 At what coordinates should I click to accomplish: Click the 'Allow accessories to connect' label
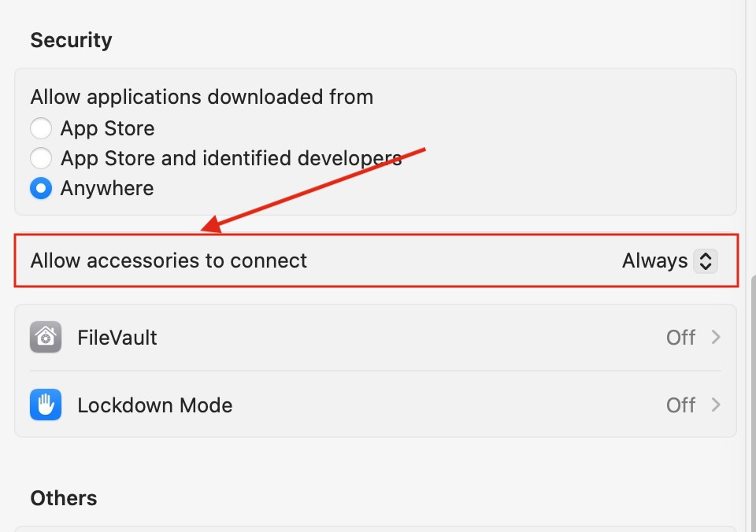(x=169, y=260)
